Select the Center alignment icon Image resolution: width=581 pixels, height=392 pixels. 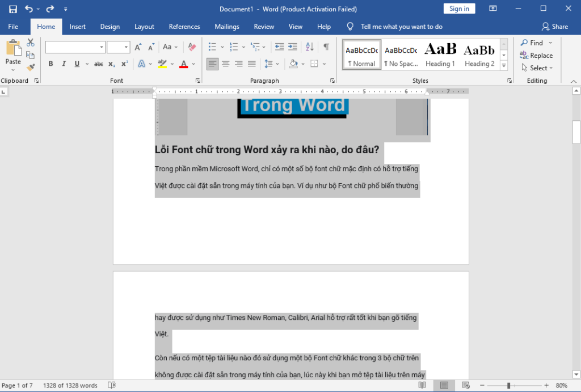(226, 64)
